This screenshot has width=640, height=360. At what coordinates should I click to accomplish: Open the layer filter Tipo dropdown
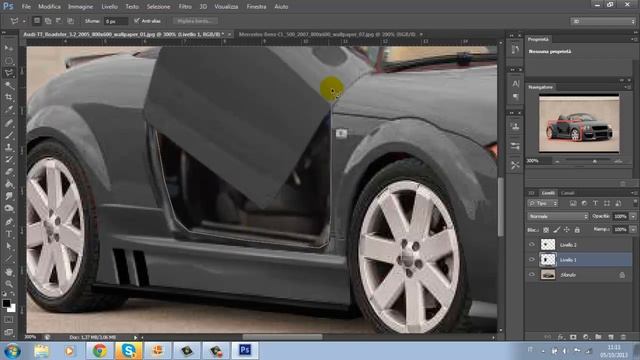pyautogui.click(x=543, y=203)
